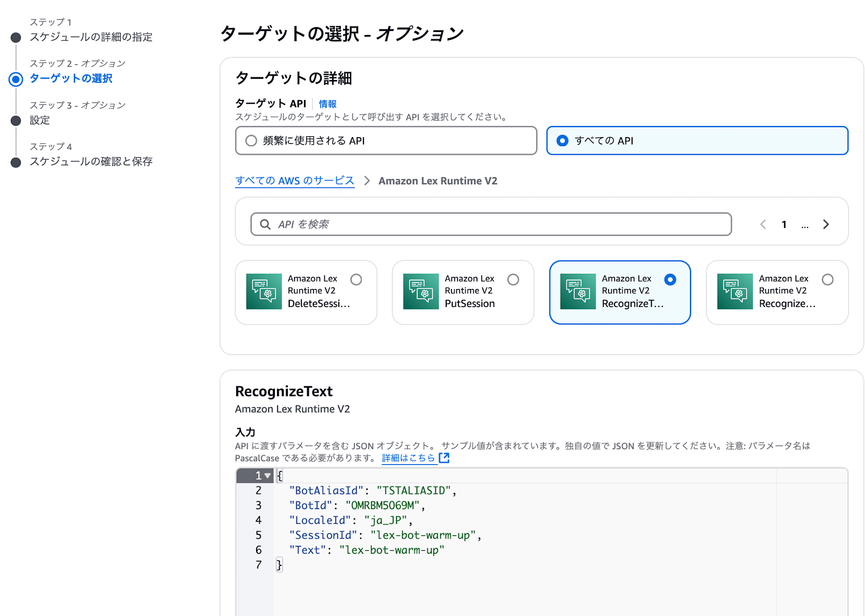Click the step 1 circle marker

(x=16, y=38)
